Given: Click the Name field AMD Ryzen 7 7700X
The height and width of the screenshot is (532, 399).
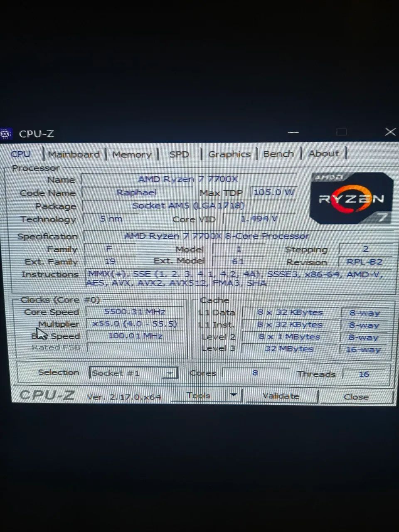Looking at the screenshot, I should [x=188, y=179].
